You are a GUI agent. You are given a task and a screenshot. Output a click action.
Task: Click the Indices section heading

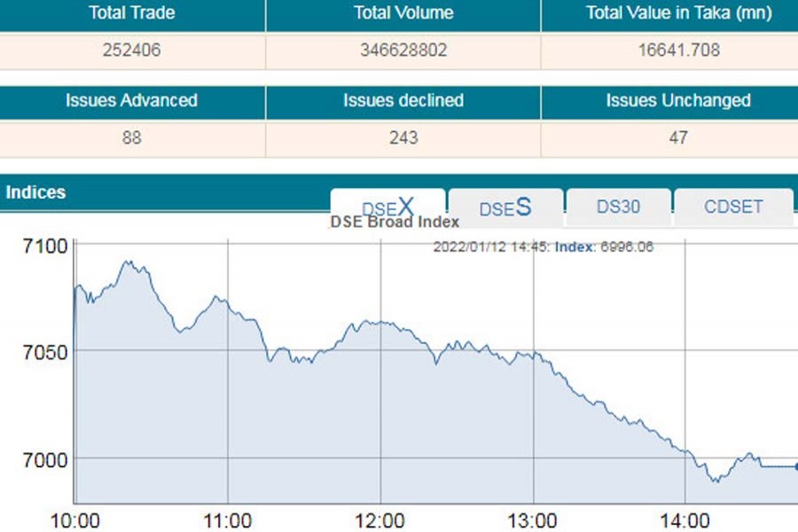tap(36, 192)
